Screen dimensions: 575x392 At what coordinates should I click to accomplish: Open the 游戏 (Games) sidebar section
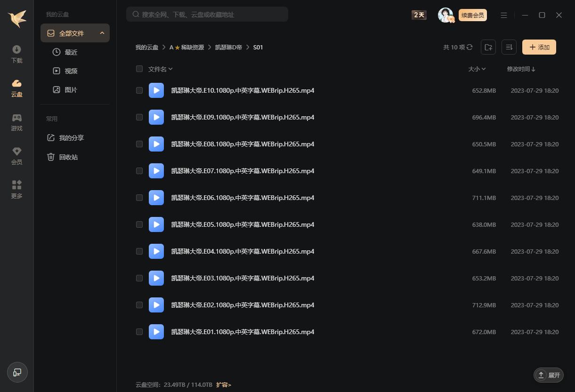point(16,122)
